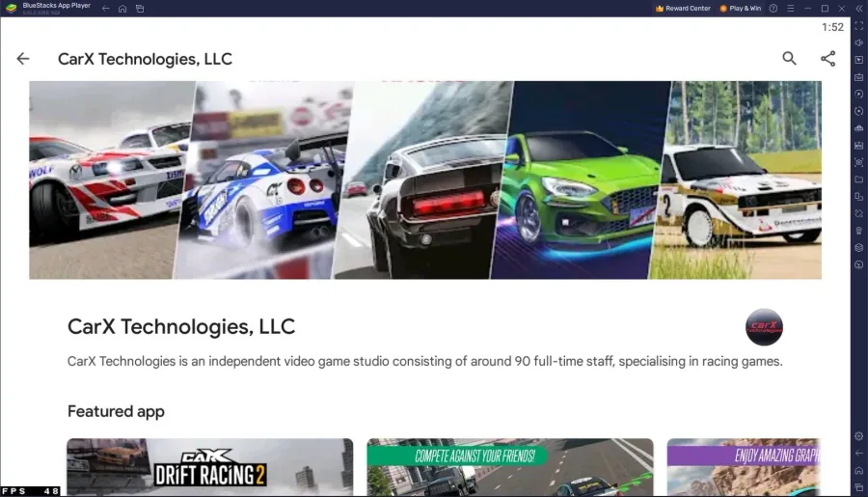This screenshot has width=868, height=497.
Task: Collapse the BlueStacks side toolbar
Action: [858, 9]
